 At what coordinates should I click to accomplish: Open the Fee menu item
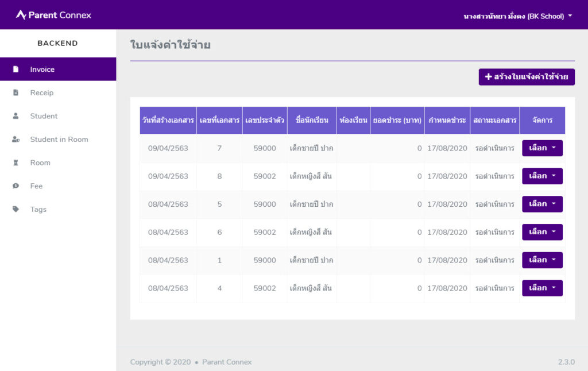[x=36, y=186]
